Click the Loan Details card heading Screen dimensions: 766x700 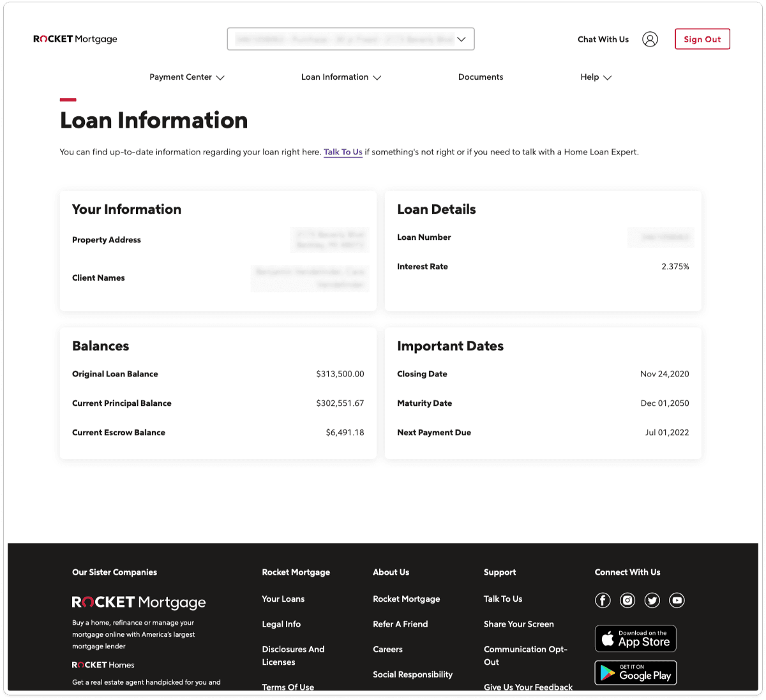pyautogui.click(x=437, y=209)
